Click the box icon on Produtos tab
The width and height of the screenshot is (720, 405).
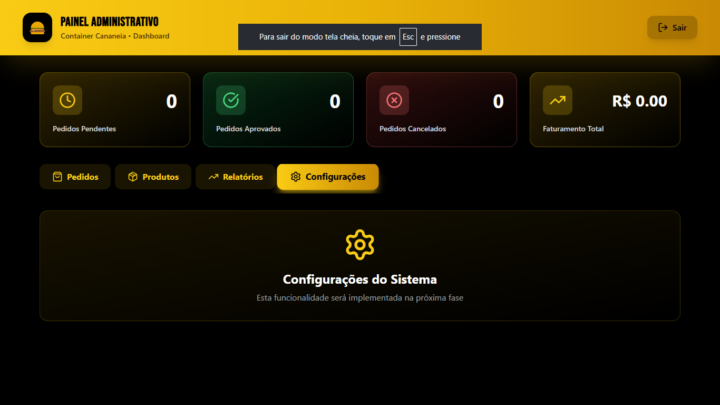coord(132,177)
